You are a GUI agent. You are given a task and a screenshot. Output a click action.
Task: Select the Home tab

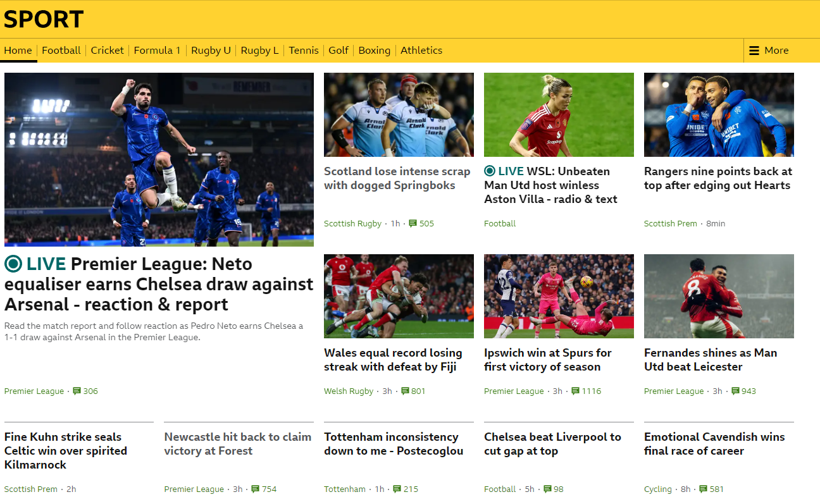(x=18, y=51)
